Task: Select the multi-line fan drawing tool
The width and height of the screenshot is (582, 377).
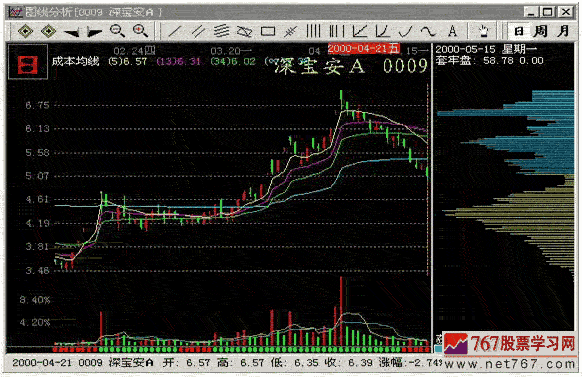Action: [x=222, y=31]
